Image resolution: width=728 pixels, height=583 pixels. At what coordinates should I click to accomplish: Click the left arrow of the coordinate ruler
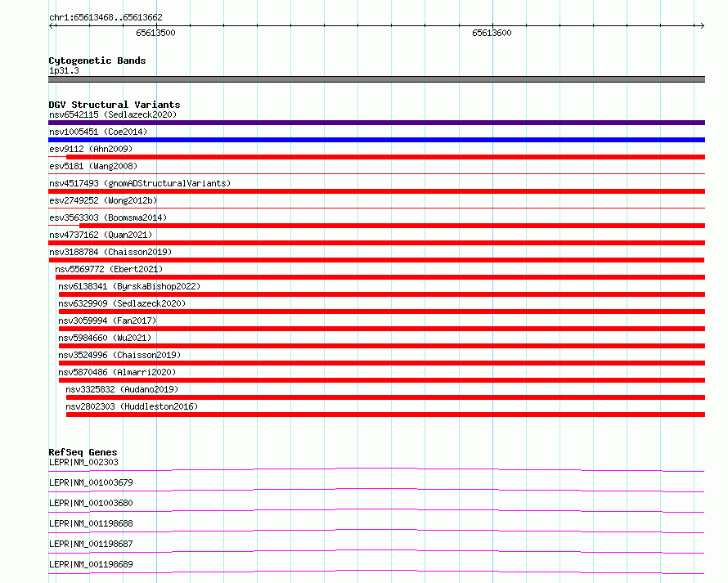(x=52, y=26)
